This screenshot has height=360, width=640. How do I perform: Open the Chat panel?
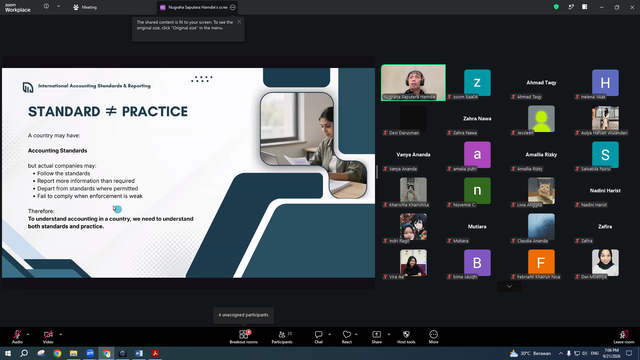(x=318, y=337)
